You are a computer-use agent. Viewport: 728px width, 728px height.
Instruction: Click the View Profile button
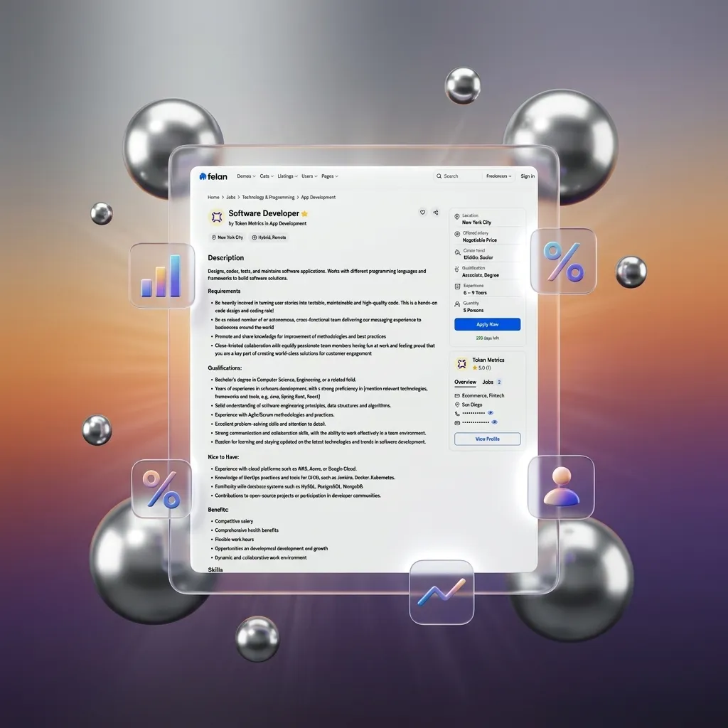(487, 439)
